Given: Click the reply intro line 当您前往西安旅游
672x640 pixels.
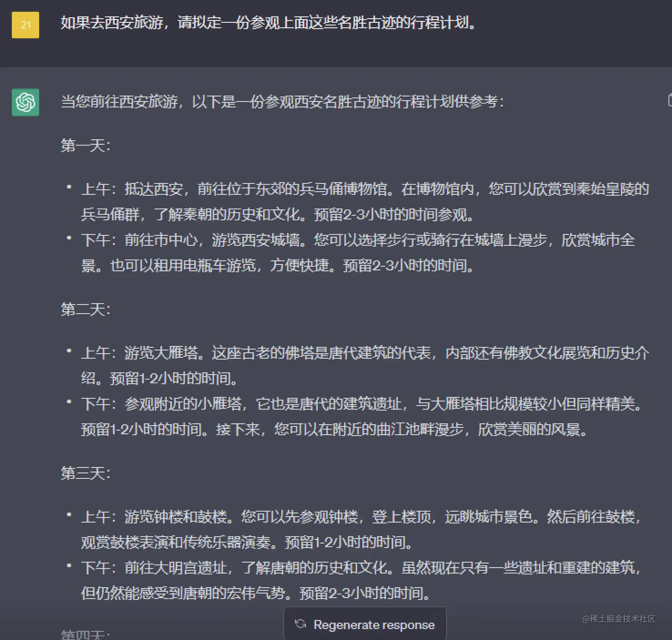Looking at the screenshot, I should click(283, 102).
